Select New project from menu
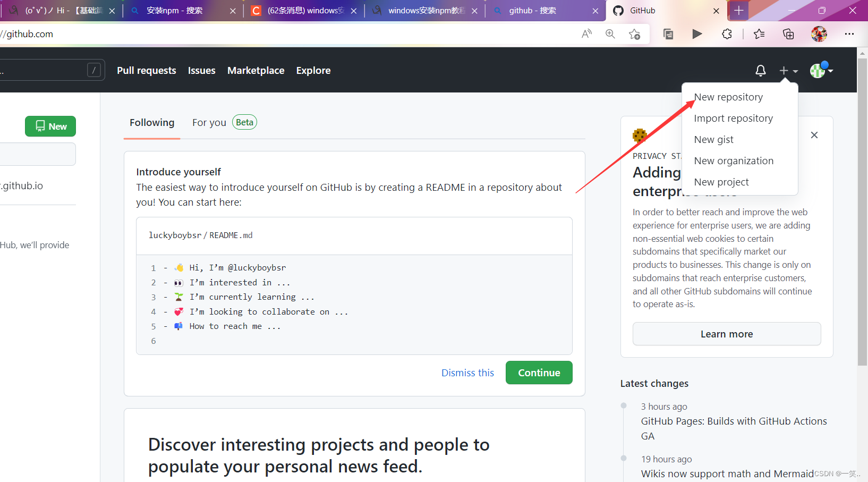The image size is (868, 482). [x=721, y=182]
